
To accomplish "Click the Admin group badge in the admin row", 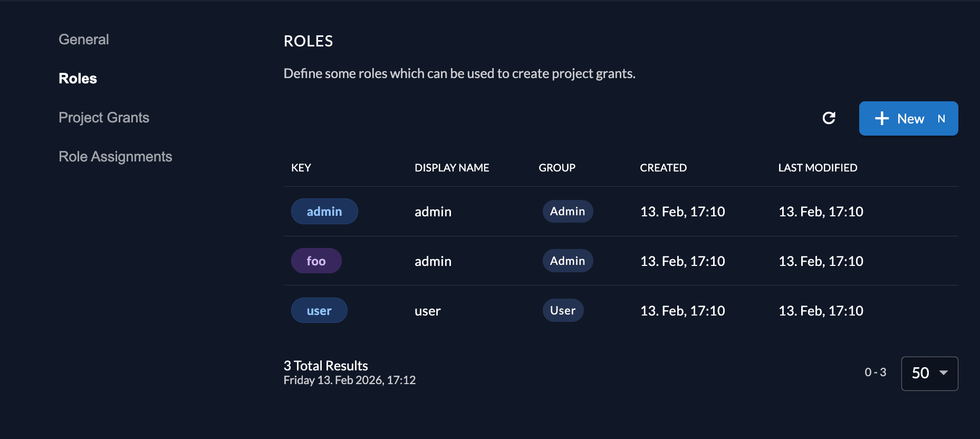I will 568,211.
